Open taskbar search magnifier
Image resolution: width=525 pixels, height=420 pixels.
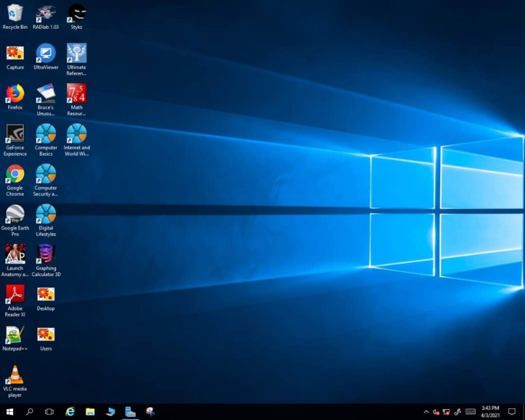[29, 412]
